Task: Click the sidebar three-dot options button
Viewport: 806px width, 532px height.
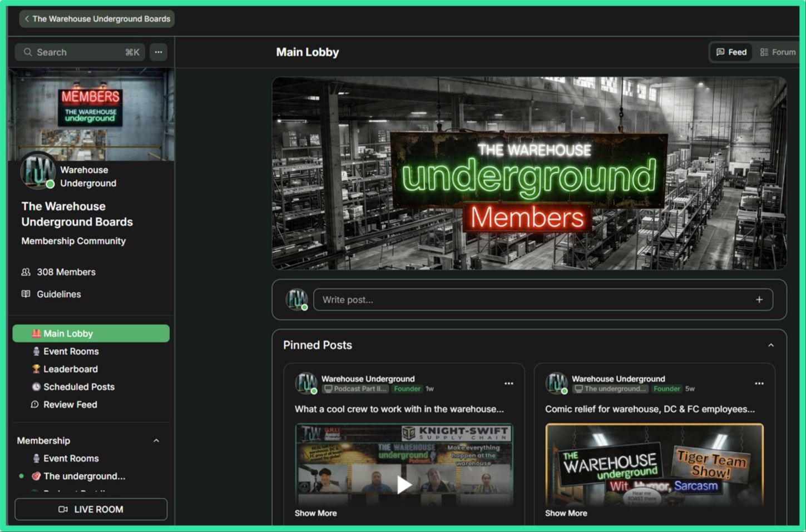Action: click(159, 52)
